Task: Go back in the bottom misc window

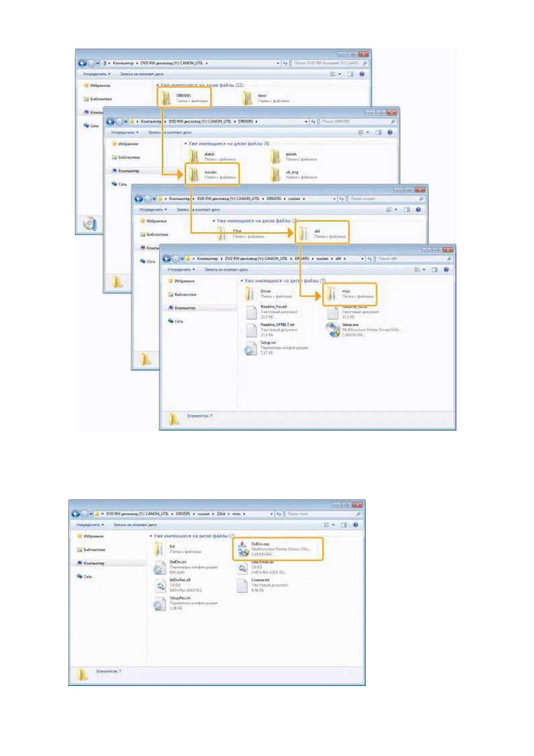Action: [75, 514]
